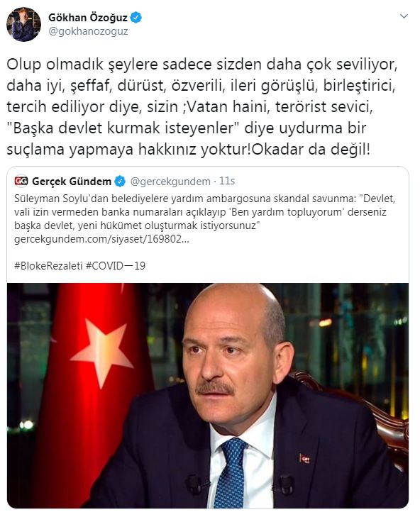Image resolution: width=420 pixels, height=517 pixels.
Task: Click the man's blue patterned tie in photo
Action: pyautogui.click(x=231, y=472)
